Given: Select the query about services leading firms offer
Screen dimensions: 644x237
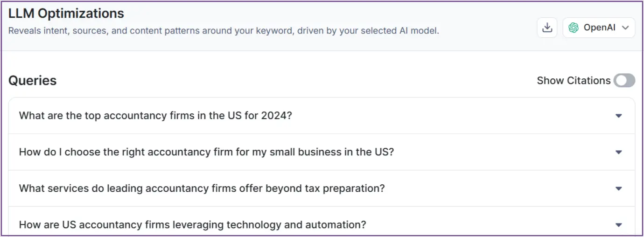Looking at the screenshot, I should (202, 188).
